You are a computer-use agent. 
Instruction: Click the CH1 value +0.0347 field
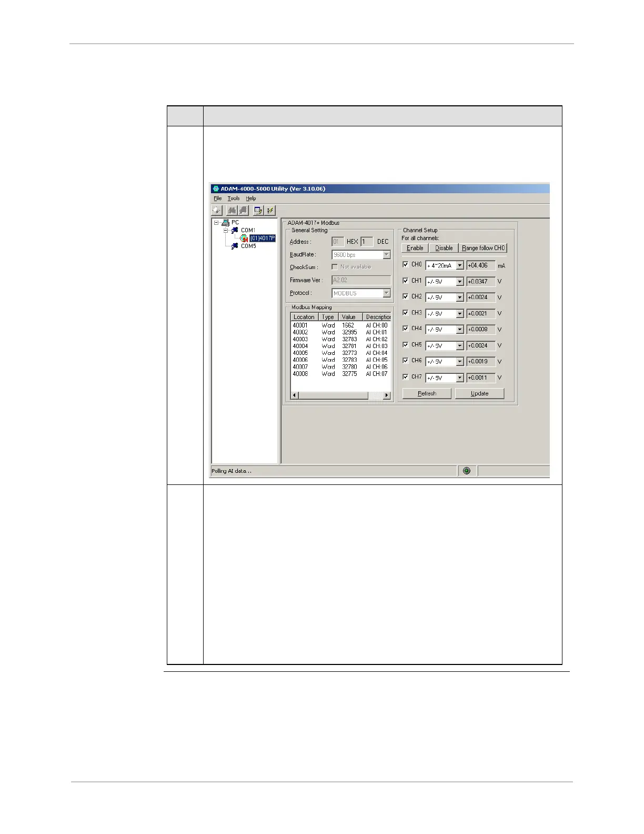coord(481,282)
